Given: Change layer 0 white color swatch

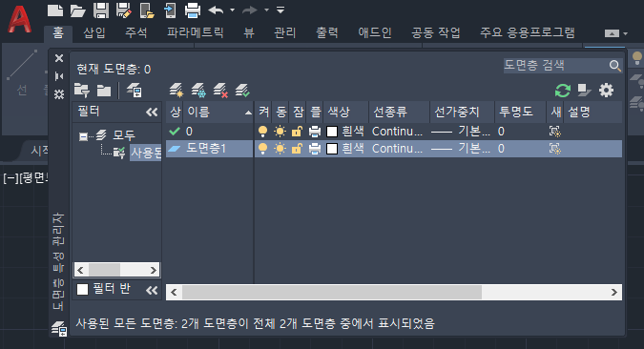Looking at the screenshot, I should [x=332, y=132].
